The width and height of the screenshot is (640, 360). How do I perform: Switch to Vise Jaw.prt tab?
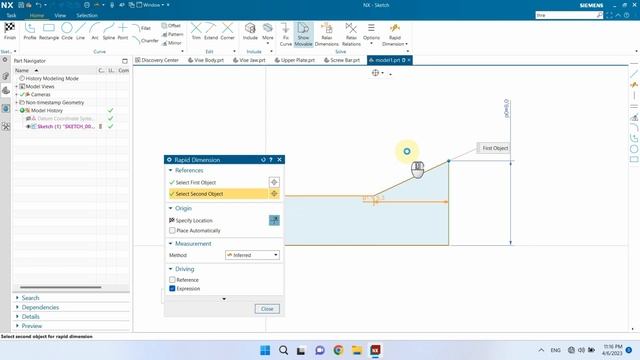coord(249,60)
